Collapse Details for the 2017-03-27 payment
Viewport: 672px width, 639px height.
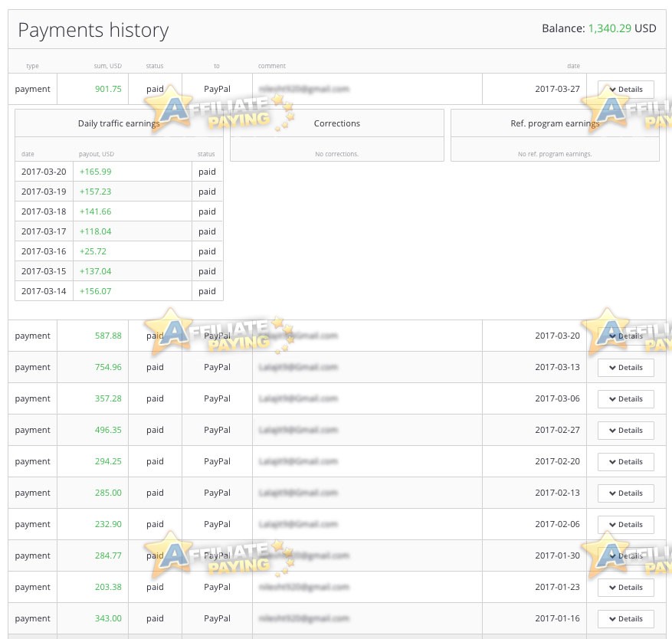click(x=626, y=89)
